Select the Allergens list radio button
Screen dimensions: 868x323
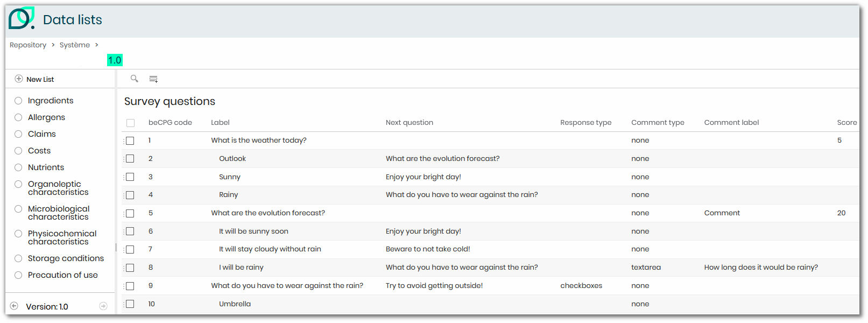tap(18, 117)
